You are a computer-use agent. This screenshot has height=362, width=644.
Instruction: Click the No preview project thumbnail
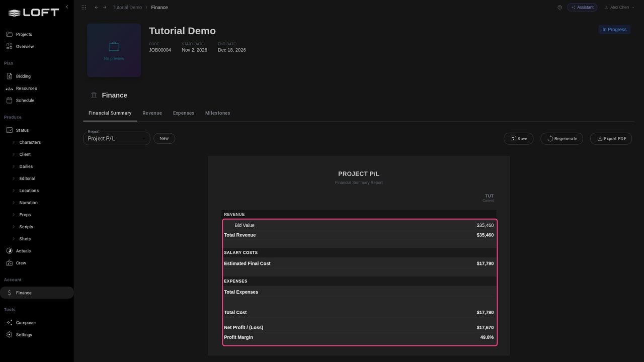[x=114, y=50]
